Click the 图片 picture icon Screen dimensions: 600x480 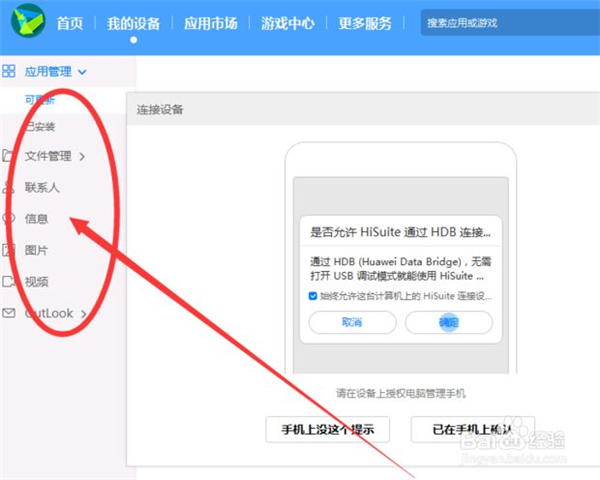coord(8,250)
